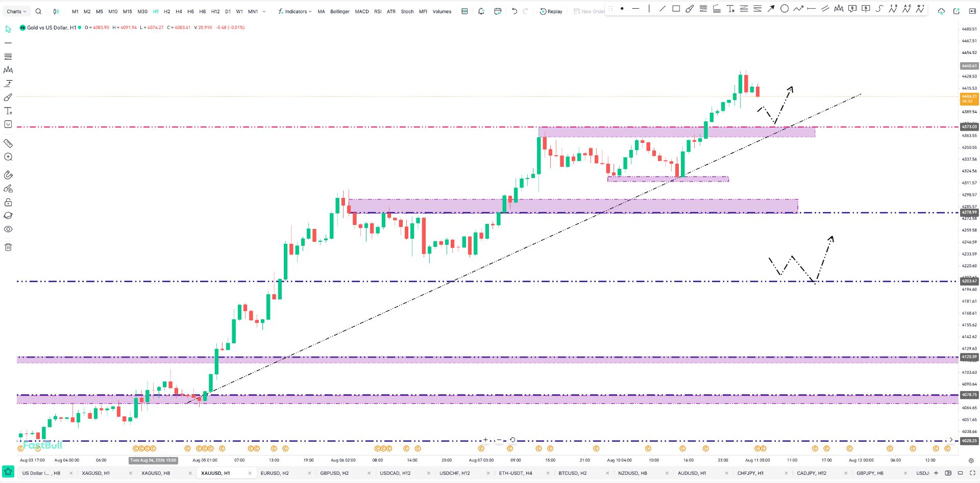
Task: Click the zoom-in magnifier in sidebar
Action: (x=8, y=157)
